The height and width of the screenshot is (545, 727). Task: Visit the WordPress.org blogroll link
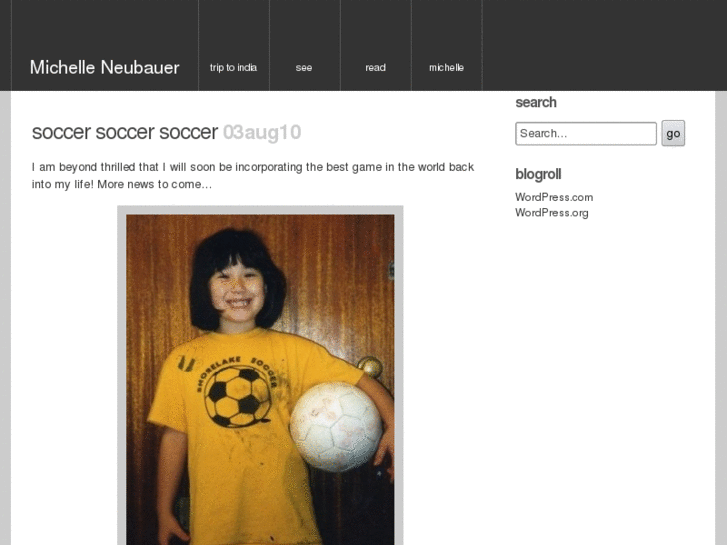point(552,213)
